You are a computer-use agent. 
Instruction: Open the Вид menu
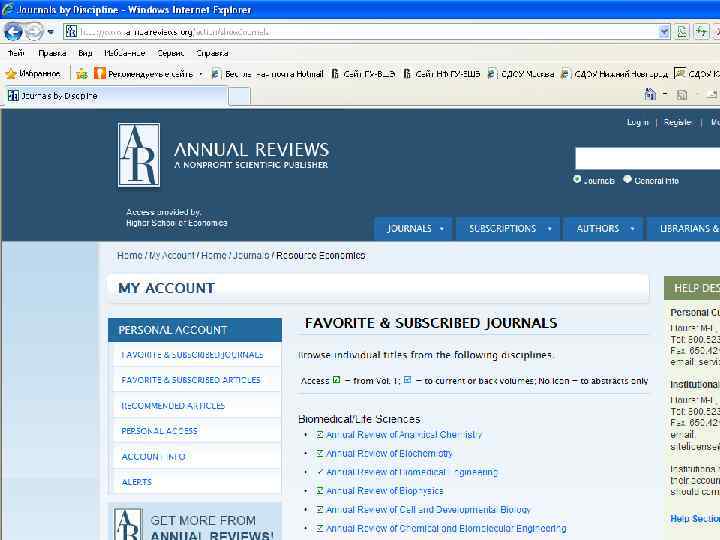point(85,53)
